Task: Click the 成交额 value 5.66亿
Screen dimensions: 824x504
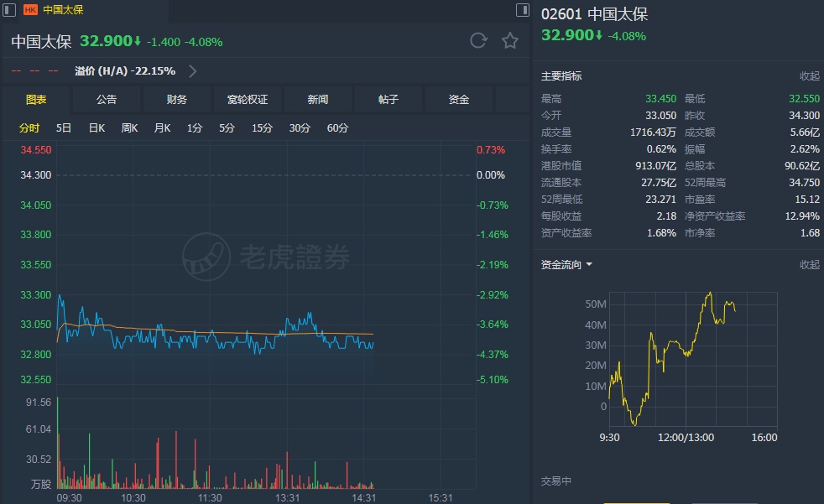Action: (x=805, y=132)
